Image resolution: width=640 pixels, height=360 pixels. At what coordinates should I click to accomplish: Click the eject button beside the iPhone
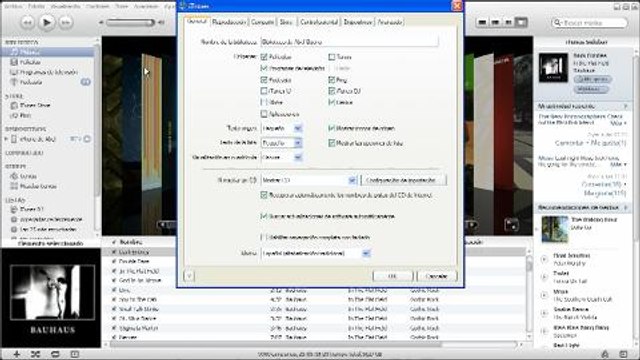87,139
